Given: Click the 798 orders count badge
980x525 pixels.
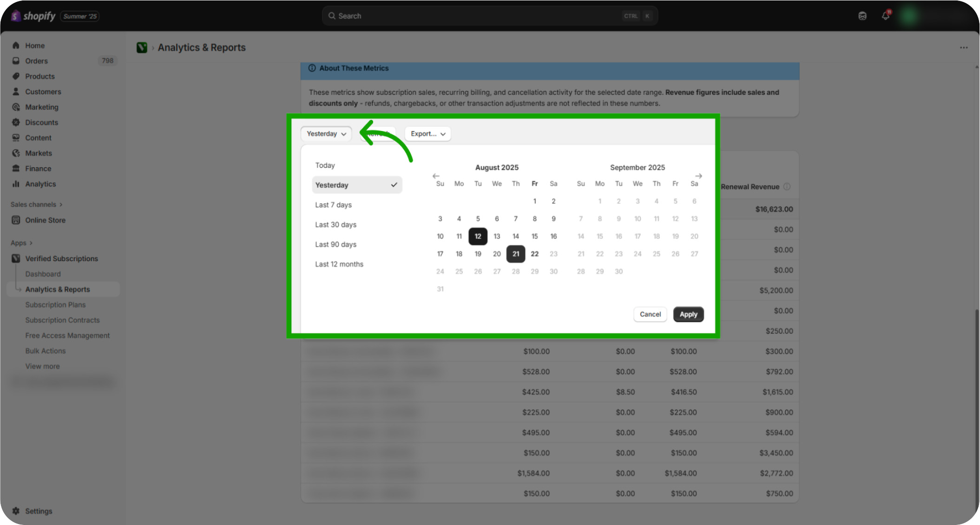Looking at the screenshot, I should coord(107,60).
